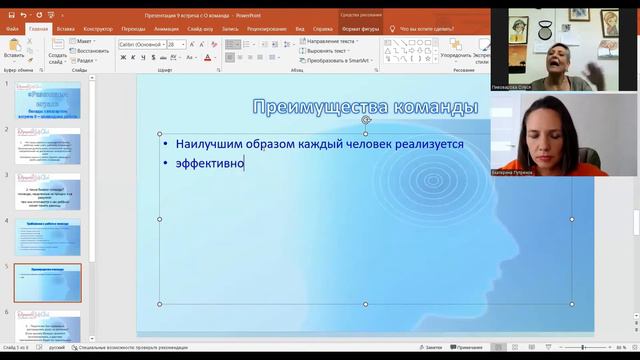Screen dimensions: 640x360
Task: Open slide sorter view icon in status bar
Action: click(x=515, y=347)
